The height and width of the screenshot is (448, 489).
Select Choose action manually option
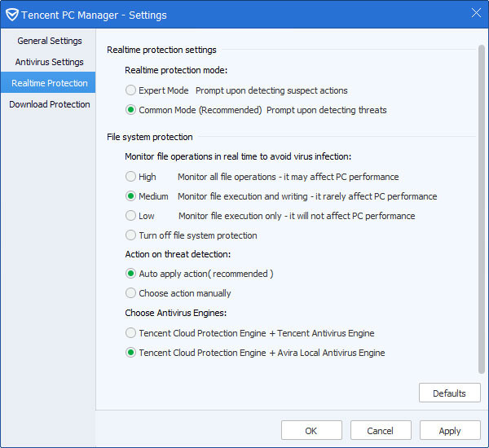pos(130,293)
